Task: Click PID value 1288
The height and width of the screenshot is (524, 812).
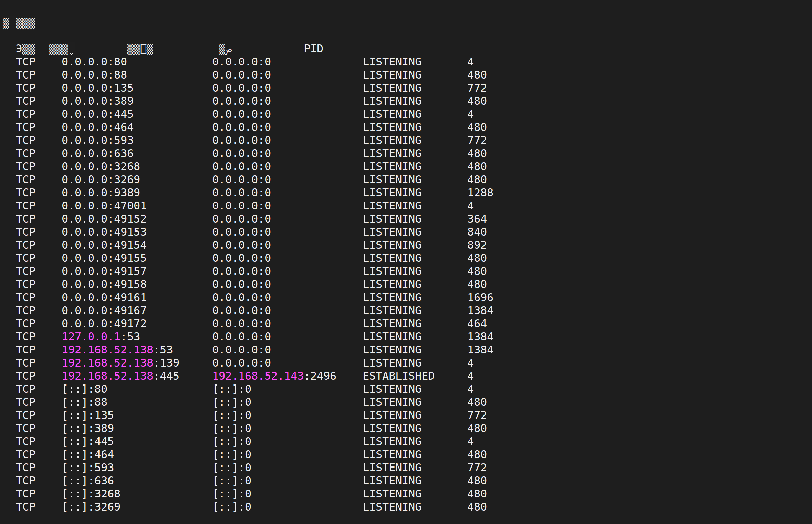Action: (480, 193)
